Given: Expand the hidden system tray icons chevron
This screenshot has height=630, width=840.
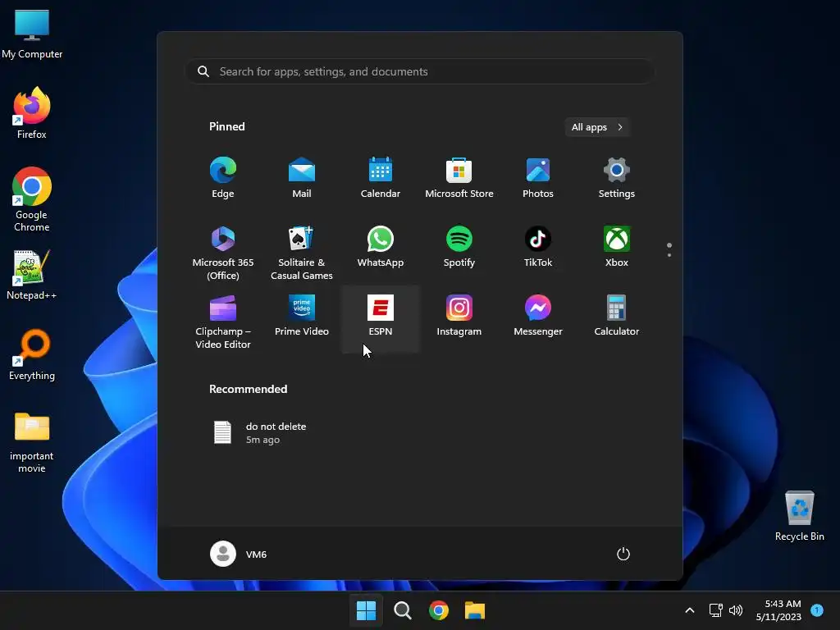Looking at the screenshot, I should 690,610.
